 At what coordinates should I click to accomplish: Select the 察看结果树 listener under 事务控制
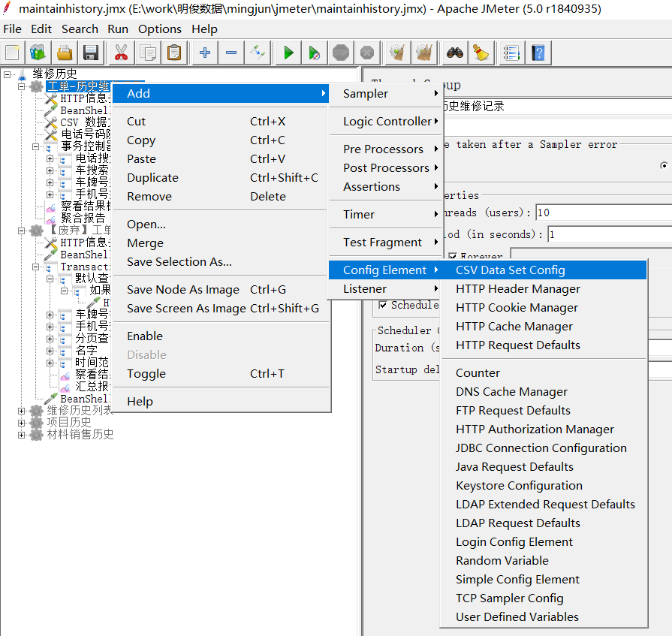(x=86, y=206)
